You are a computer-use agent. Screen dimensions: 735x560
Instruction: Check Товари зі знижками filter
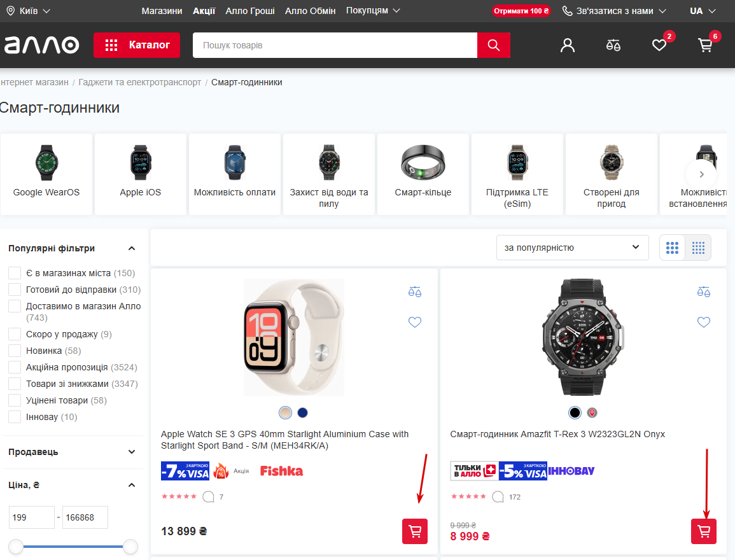[x=15, y=384]
